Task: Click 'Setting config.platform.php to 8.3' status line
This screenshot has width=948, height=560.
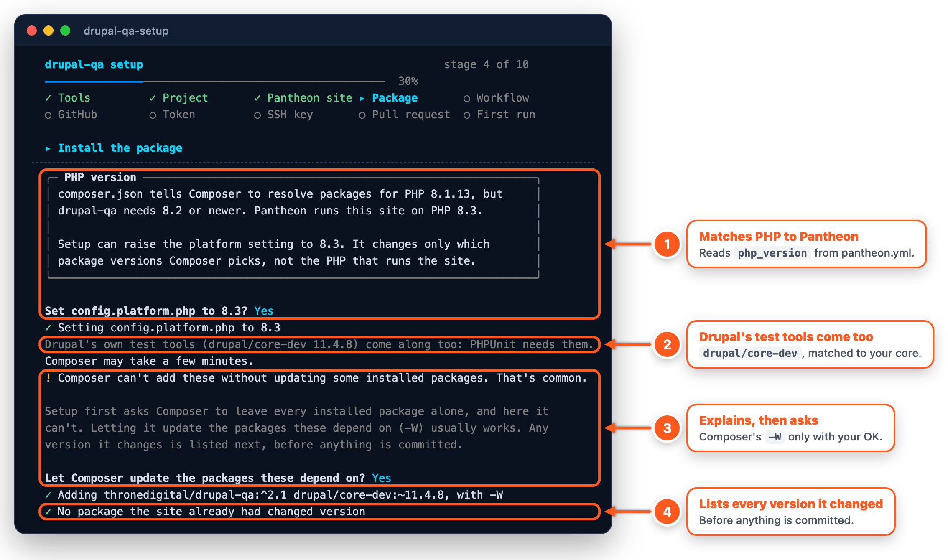Action: pos(163,328)
